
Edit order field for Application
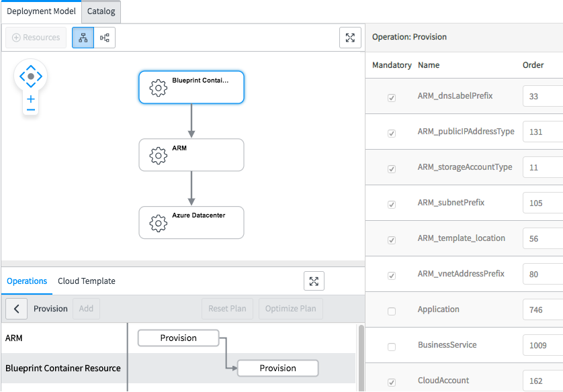click(543, 309)
